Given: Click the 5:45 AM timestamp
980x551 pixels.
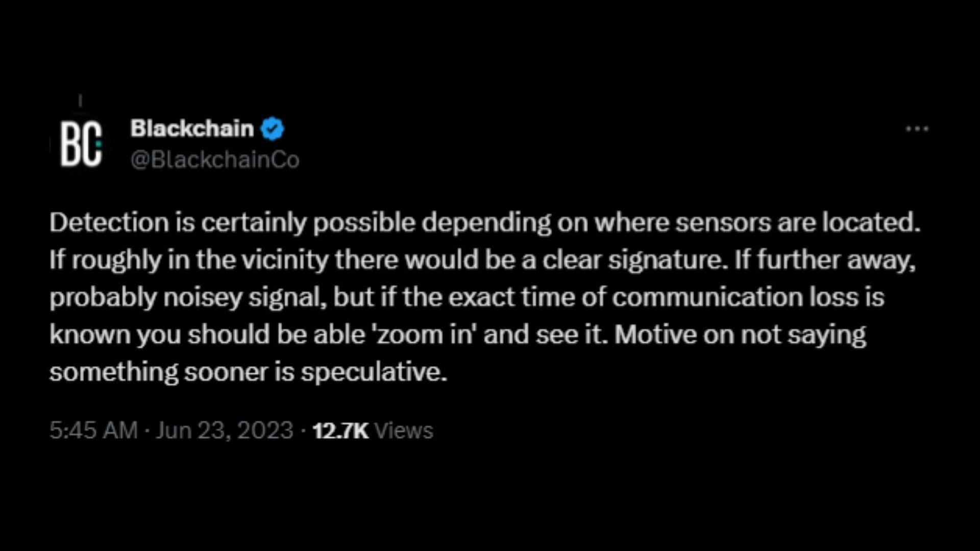Looking at the screenshot, I should click(x=93, y=430).
